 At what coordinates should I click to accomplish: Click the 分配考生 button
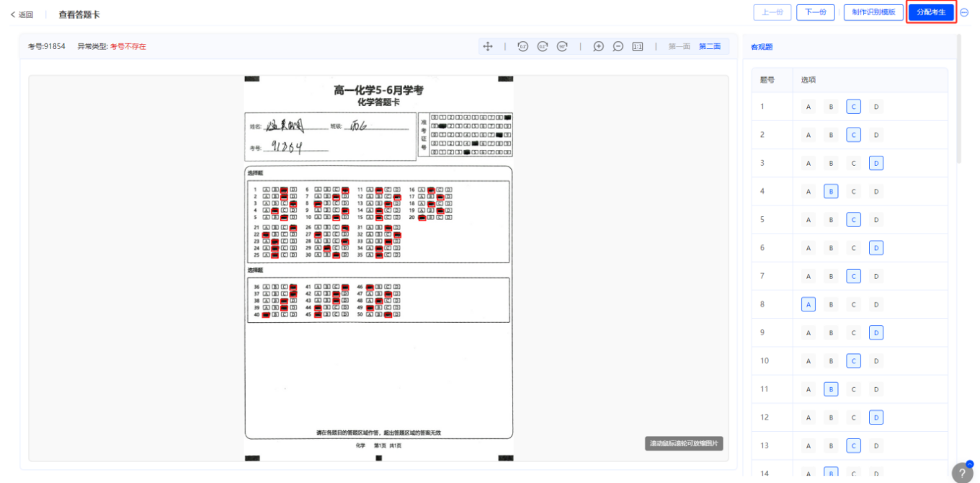pyautogui.click(x=931, y=12)
